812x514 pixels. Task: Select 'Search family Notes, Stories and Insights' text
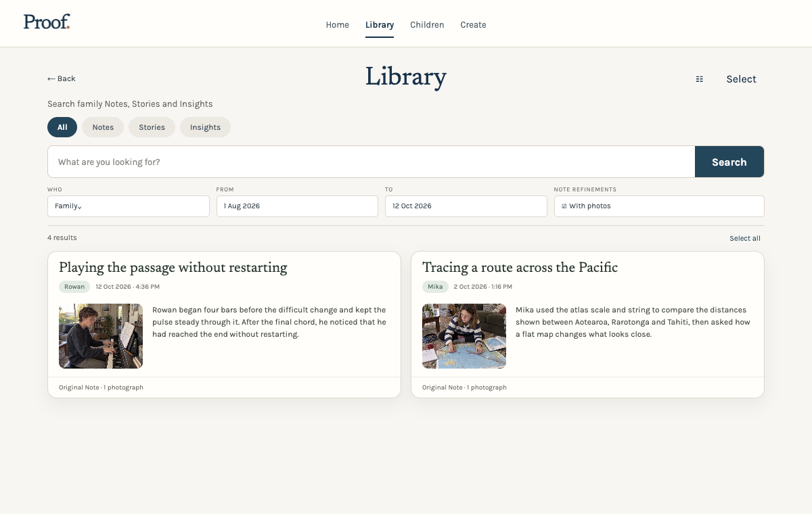coord(130,104)
